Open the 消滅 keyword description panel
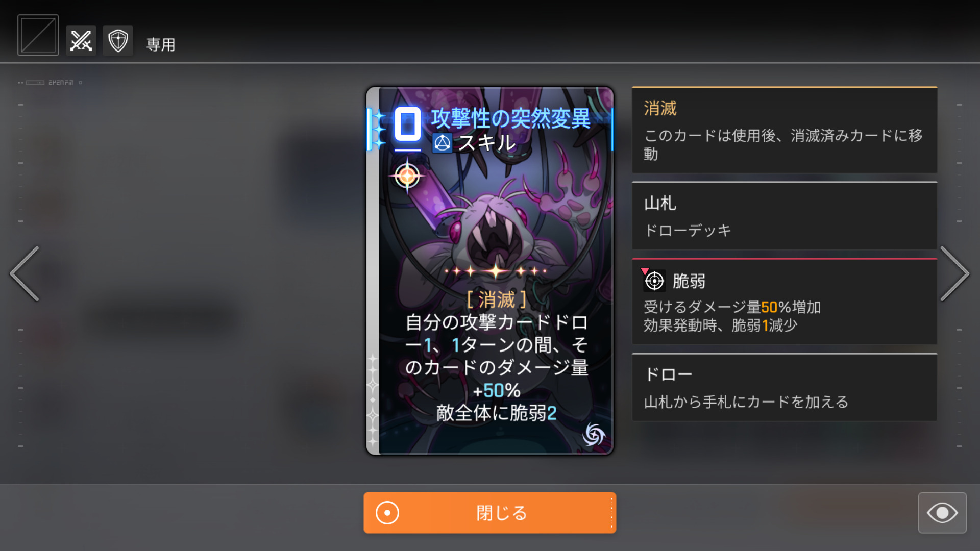 785,130
